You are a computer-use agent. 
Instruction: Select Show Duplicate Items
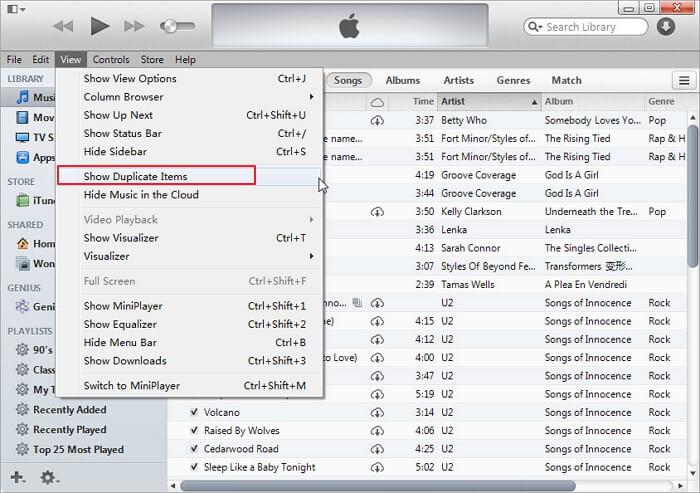tap(190, 176)
